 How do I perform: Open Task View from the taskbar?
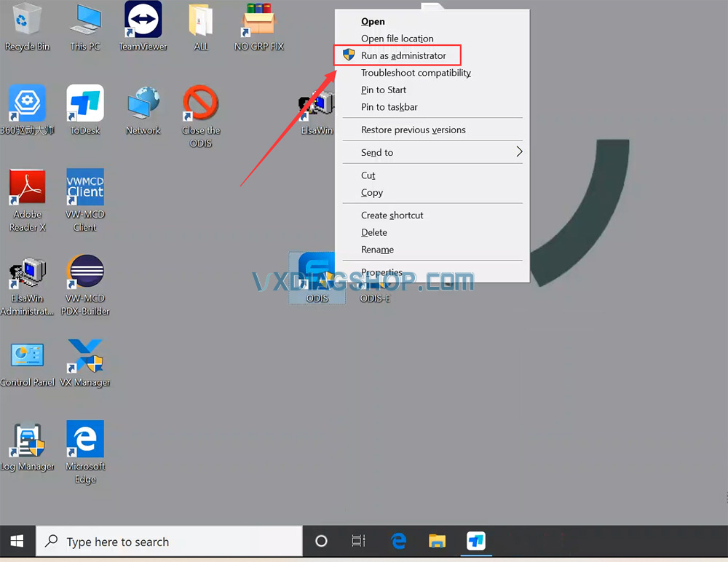pyautogui.click(x=357, y=542)
